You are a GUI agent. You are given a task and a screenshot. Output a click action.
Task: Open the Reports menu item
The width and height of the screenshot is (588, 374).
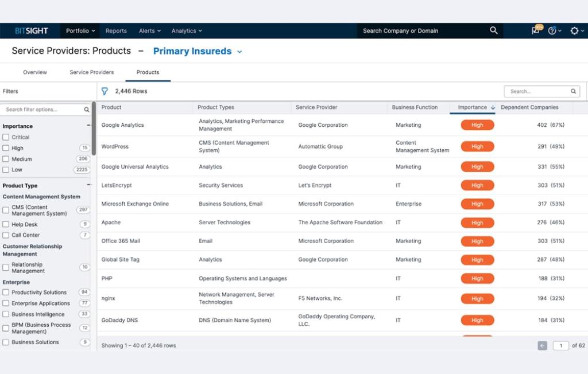coord(116,31)
